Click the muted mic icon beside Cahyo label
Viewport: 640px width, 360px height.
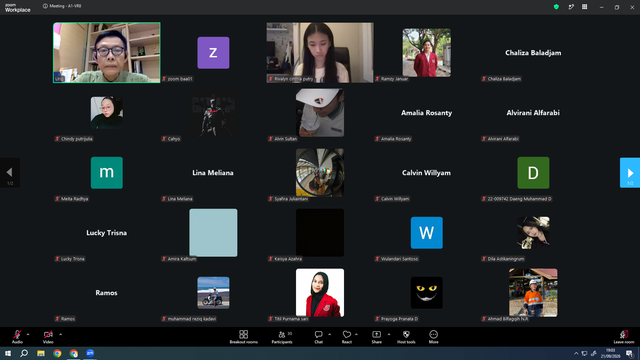[164, 139]
